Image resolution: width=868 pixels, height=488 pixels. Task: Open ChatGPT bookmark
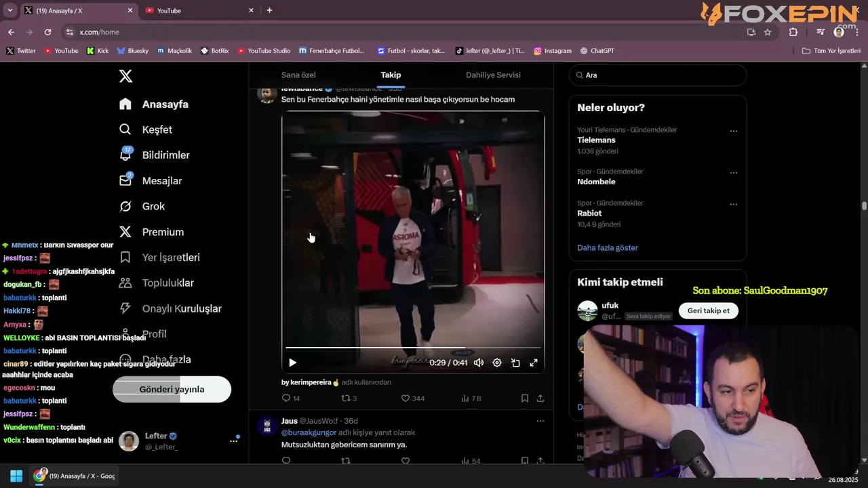(597, 50)
